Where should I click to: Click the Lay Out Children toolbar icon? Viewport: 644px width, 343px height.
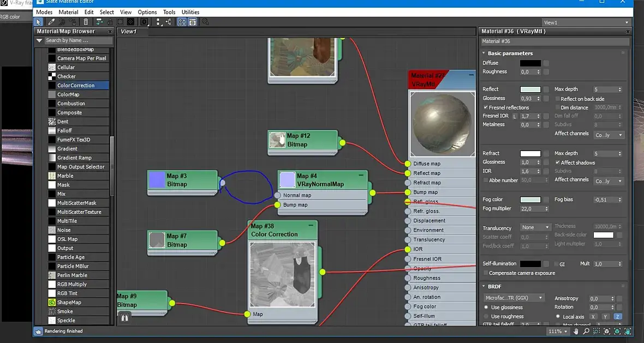point(169,22)
